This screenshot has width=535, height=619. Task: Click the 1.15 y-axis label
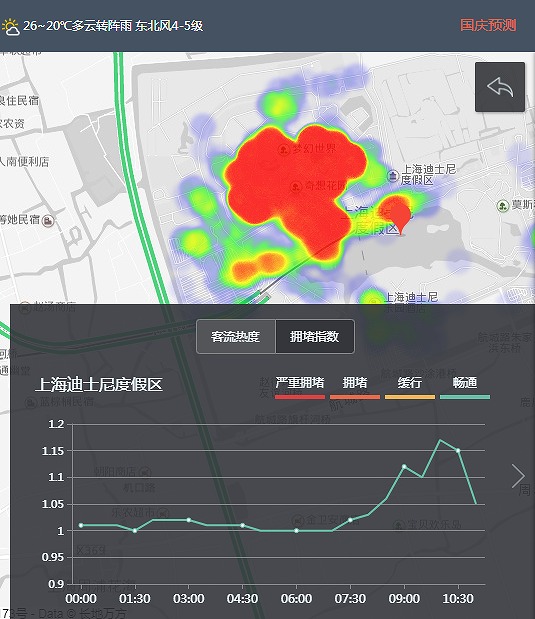53,451
